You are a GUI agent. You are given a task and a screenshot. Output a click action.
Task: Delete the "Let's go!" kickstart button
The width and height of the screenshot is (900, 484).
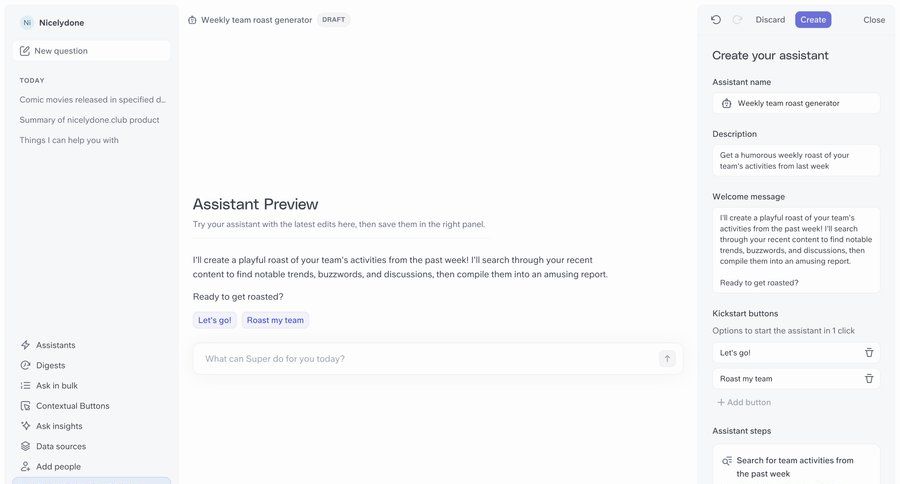point(869,353)
